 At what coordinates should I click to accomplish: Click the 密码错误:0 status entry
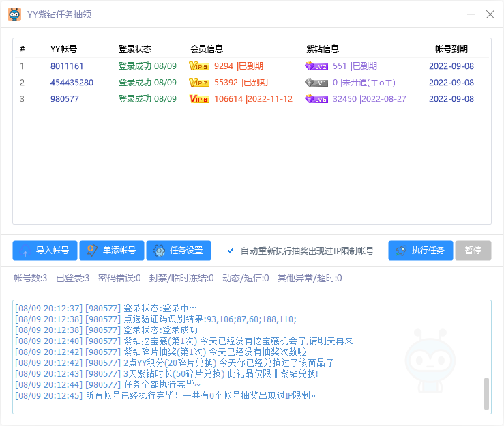coord(119,278)
